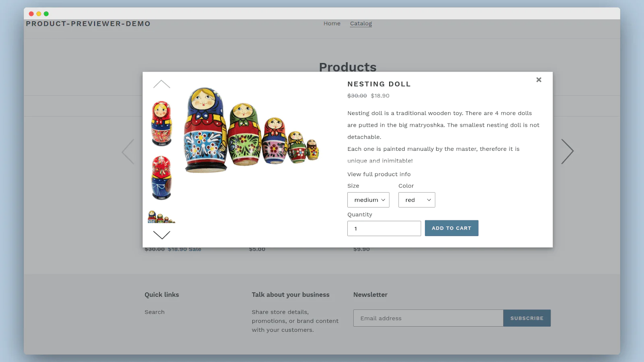Go to next product with right arrow

pos(568,152)
